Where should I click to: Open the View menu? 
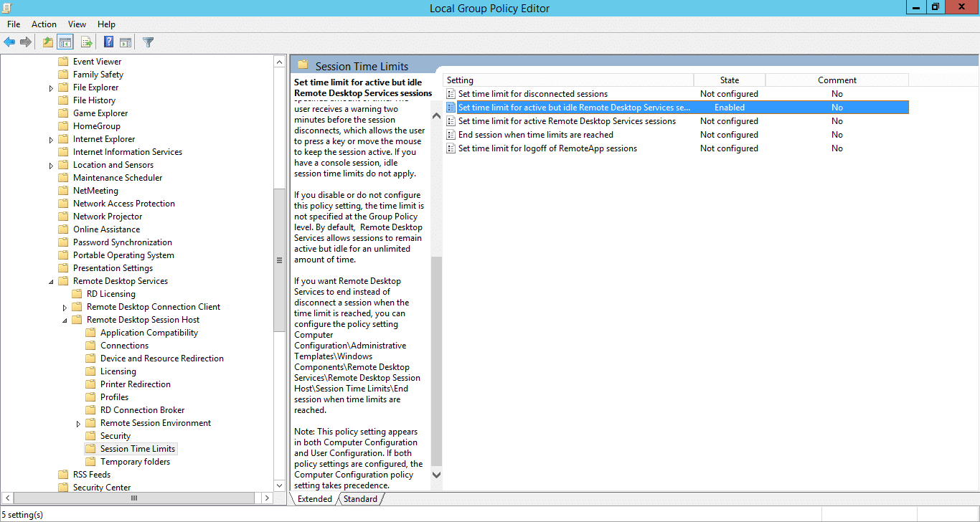coord(77,24)
